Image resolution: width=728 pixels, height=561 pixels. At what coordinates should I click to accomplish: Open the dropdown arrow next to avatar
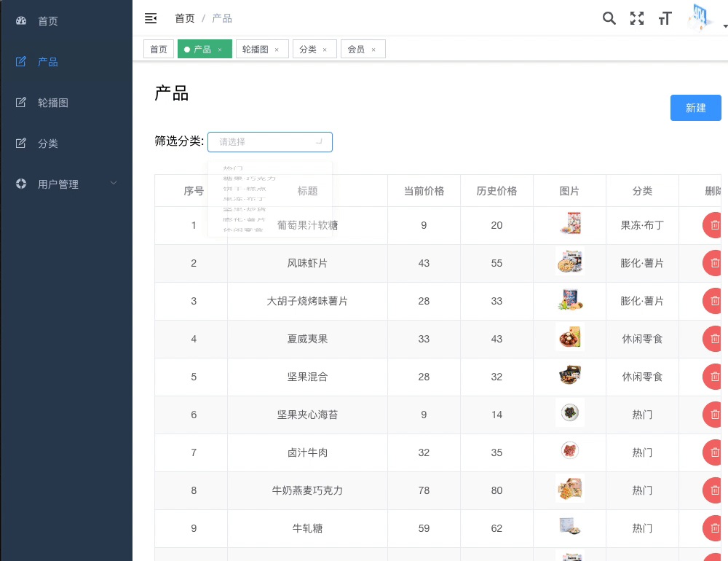tap(725, 26)
